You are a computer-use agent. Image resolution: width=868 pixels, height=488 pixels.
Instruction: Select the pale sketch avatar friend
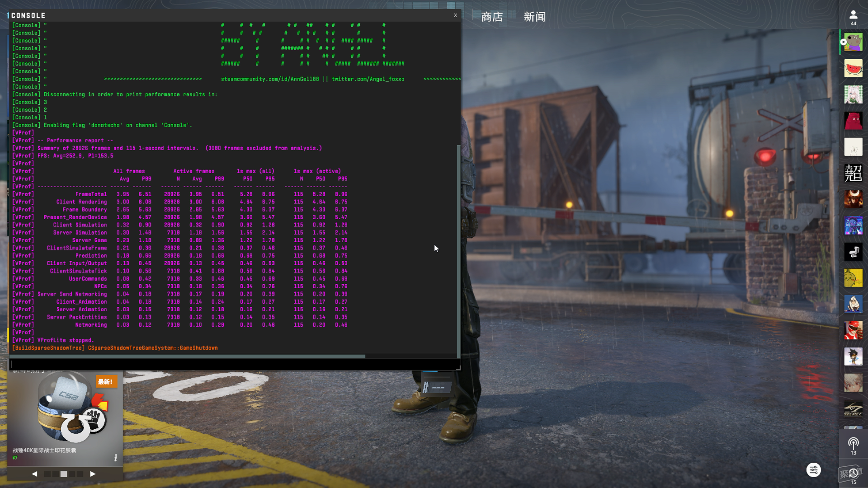[853, 147]
